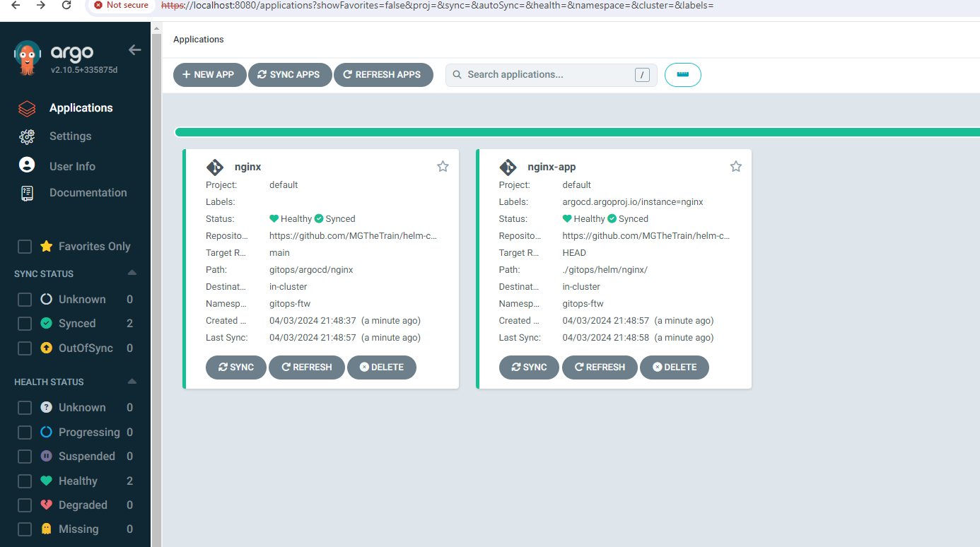Check the Missing filter checkbox
The height and width of the screenshot is (547, 980).
coord(25,529)
